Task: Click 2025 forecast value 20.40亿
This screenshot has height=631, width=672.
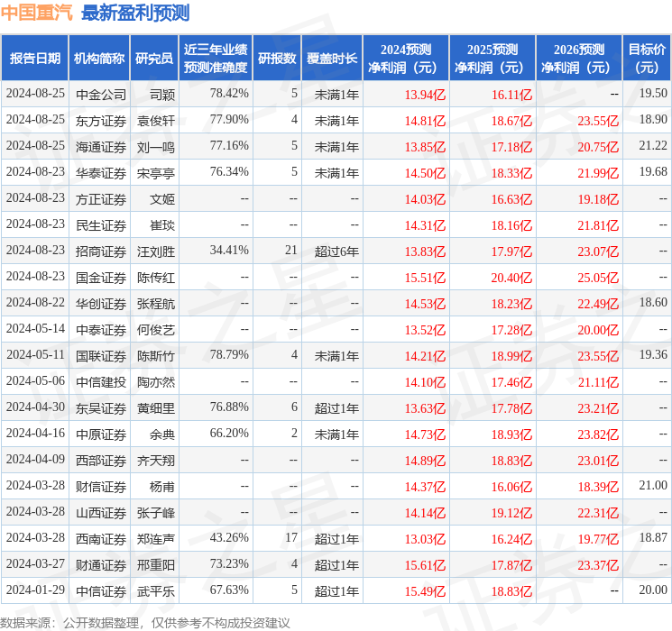Action: click(x=511, y=278)
